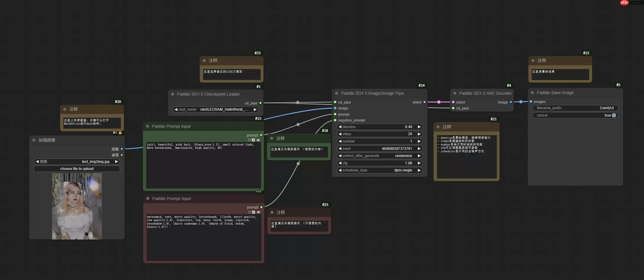Select the radio circle in the red prompt node

point(249,212)
